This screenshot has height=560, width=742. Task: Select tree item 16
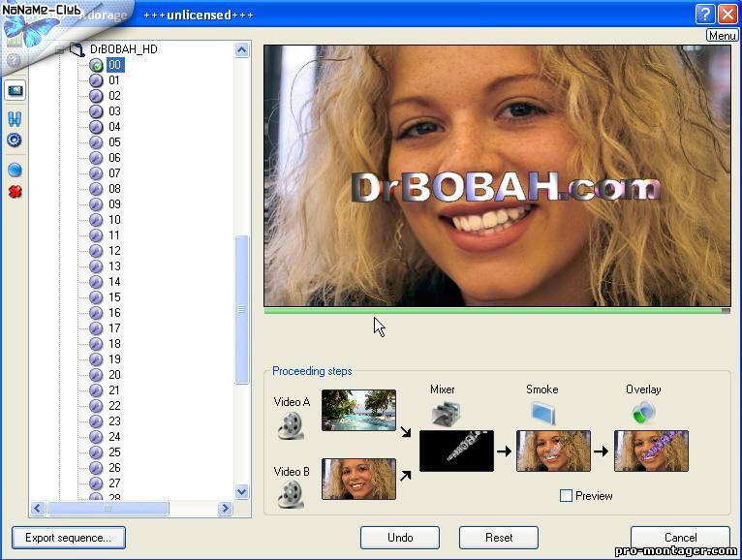(114, 313)
